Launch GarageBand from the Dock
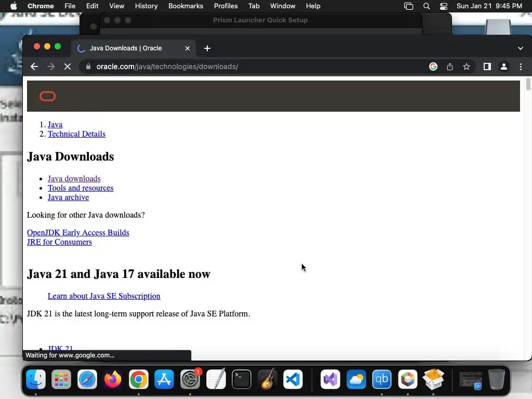 tap(267, 379)
